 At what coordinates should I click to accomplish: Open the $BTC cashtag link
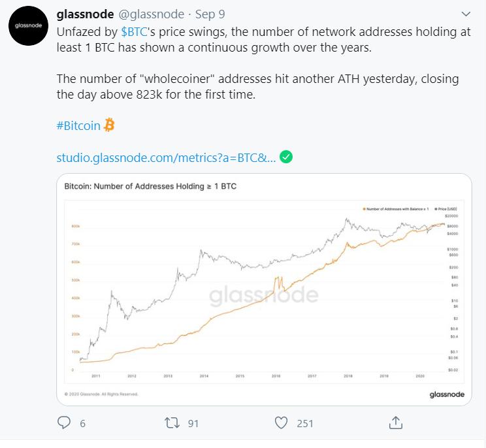(135, 31)
